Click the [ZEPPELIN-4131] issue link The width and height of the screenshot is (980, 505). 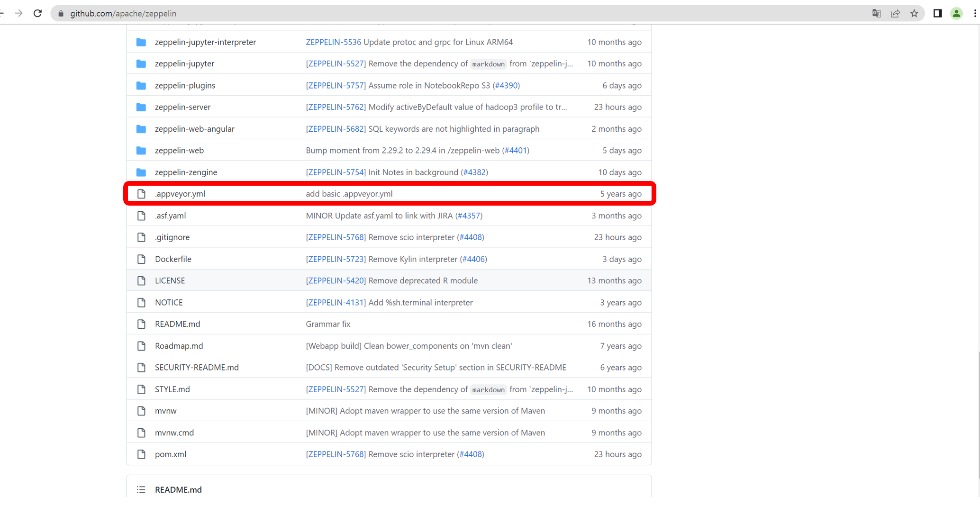click(336, 302)
